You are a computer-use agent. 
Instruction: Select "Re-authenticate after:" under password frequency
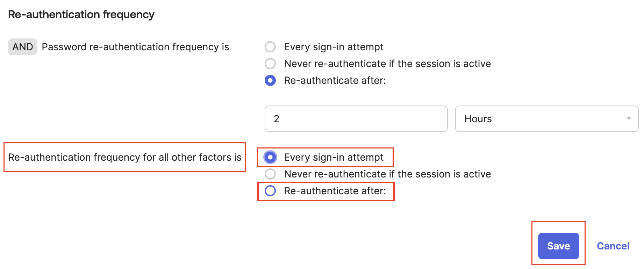pyautogui.click(x=270, y=80)
